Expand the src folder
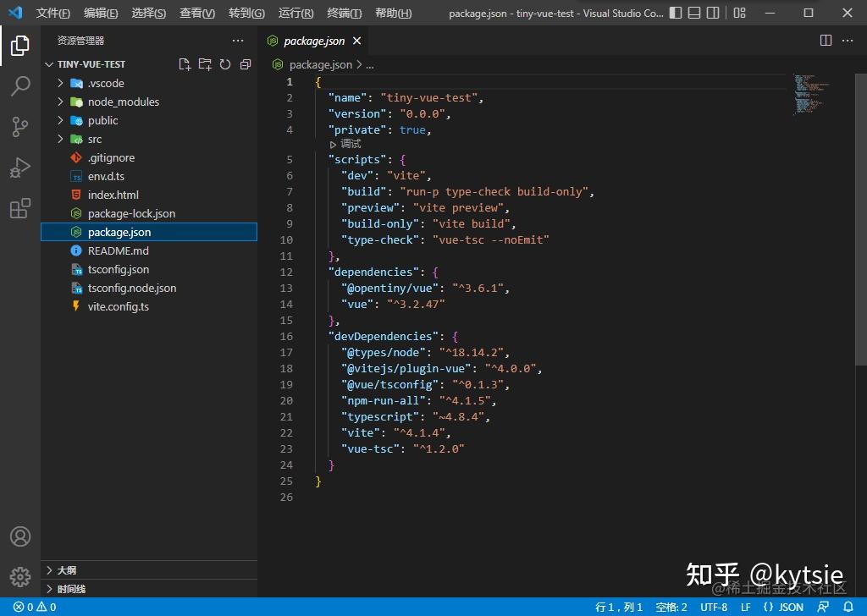Image resolution: width=867 pixels, height=616 pixels. 94,139
